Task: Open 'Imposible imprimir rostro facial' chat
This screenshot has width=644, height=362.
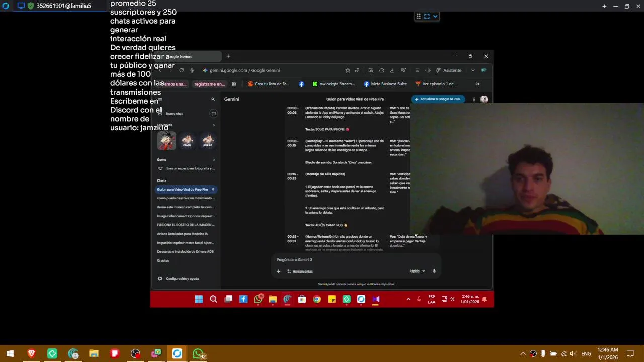Action: pyautogui.click(x=186, y=243)
